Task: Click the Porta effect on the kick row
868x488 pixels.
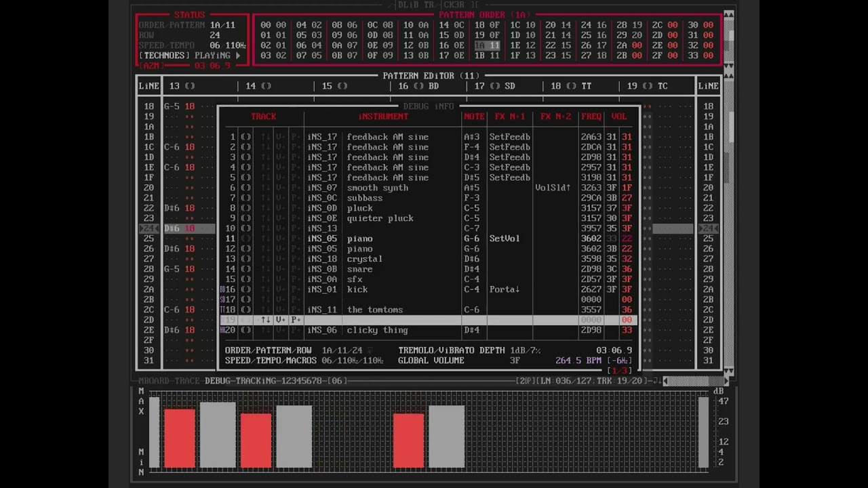Action: coord(505,289)
